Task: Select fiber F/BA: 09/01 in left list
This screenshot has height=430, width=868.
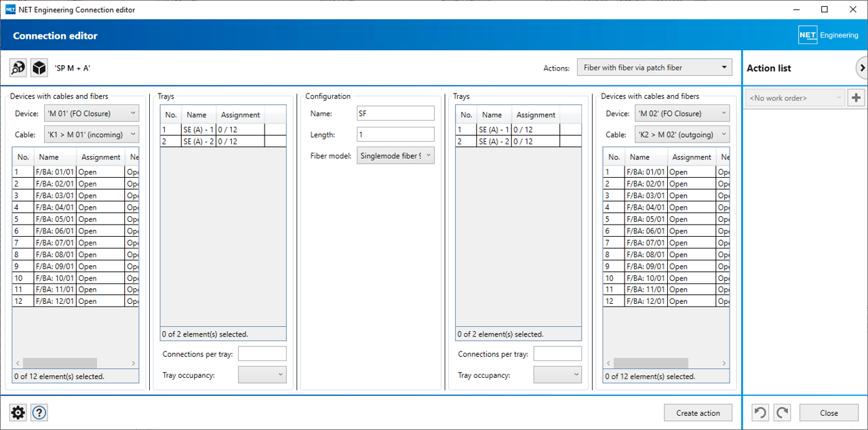Action: tap(76, 266)
